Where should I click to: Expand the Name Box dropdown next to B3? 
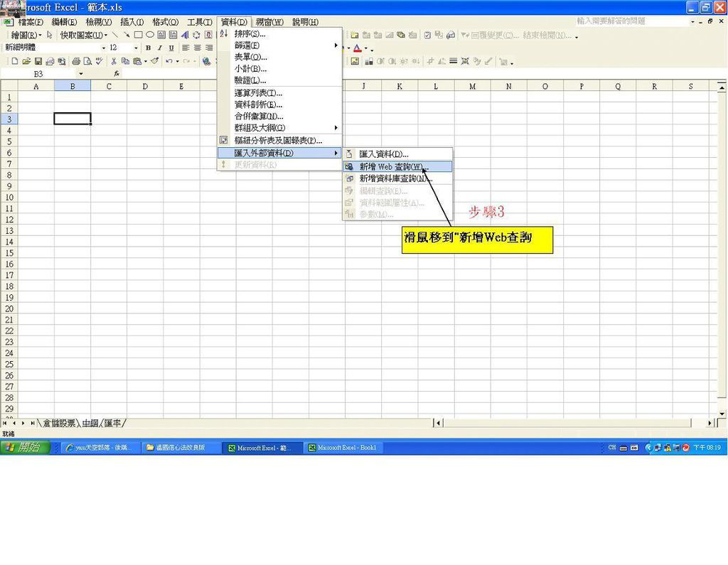click(x=81, y=74)
